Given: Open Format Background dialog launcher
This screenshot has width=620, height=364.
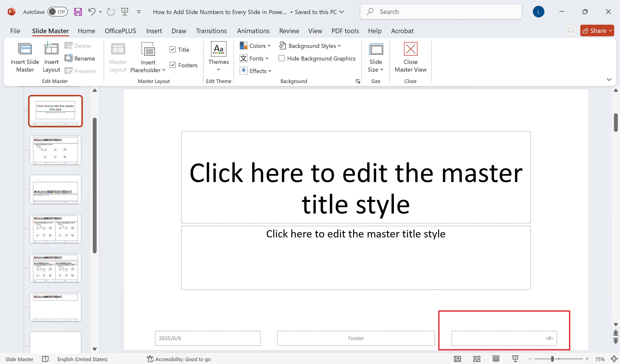Looking at the screenshot, I should coord(358,81).
